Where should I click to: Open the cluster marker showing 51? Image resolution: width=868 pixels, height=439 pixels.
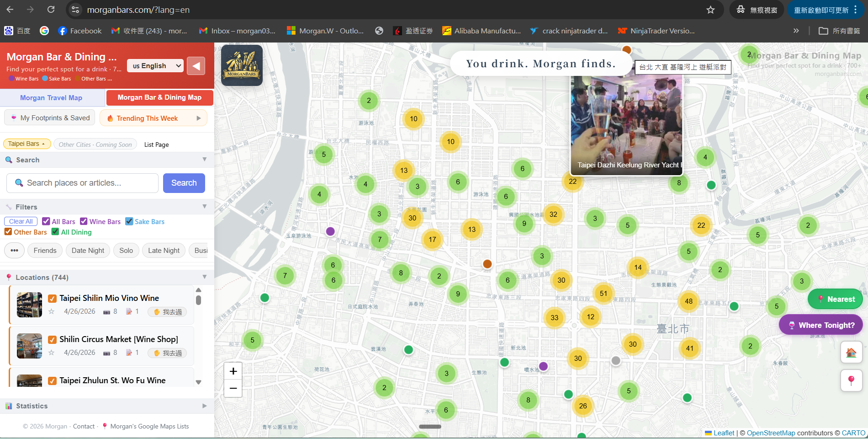[603, 294]
